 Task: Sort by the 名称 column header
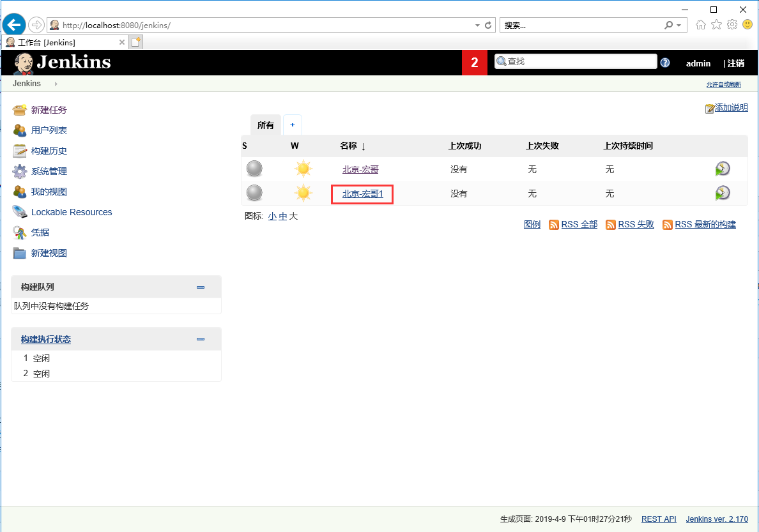pyautogui.click(x=353, y=146)
